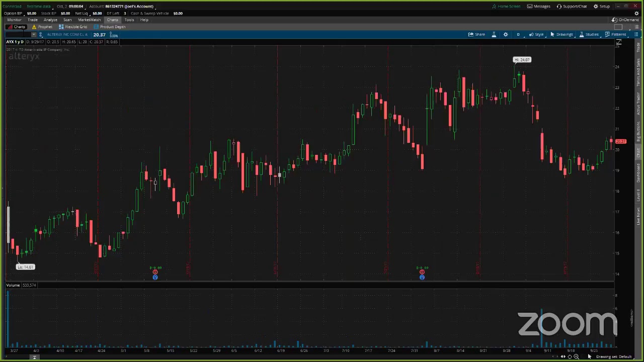This screenshot has height=362, width=644.
Task: Open the Monitor tab
Action: (x=14, y=20)
